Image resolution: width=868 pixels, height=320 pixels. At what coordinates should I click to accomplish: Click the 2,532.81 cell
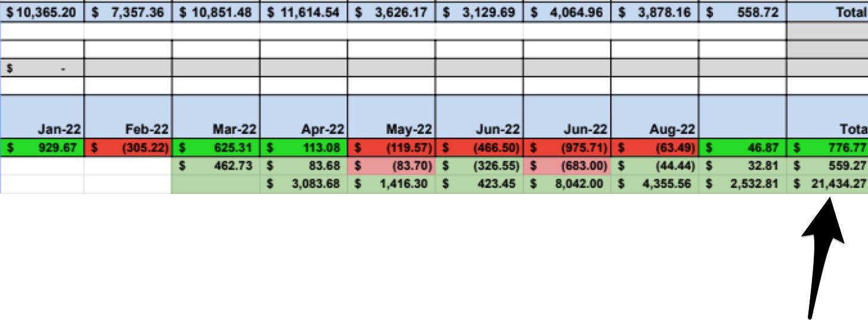[x=743, y=184]
